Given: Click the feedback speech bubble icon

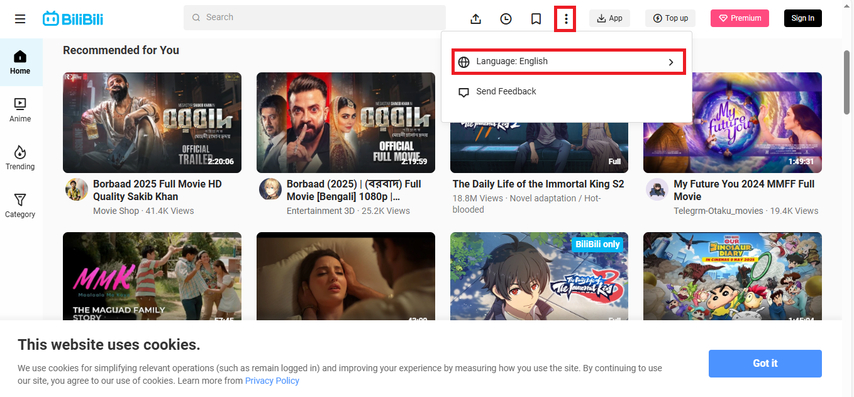Looking at the screenshot, I should tap(463, 92).
